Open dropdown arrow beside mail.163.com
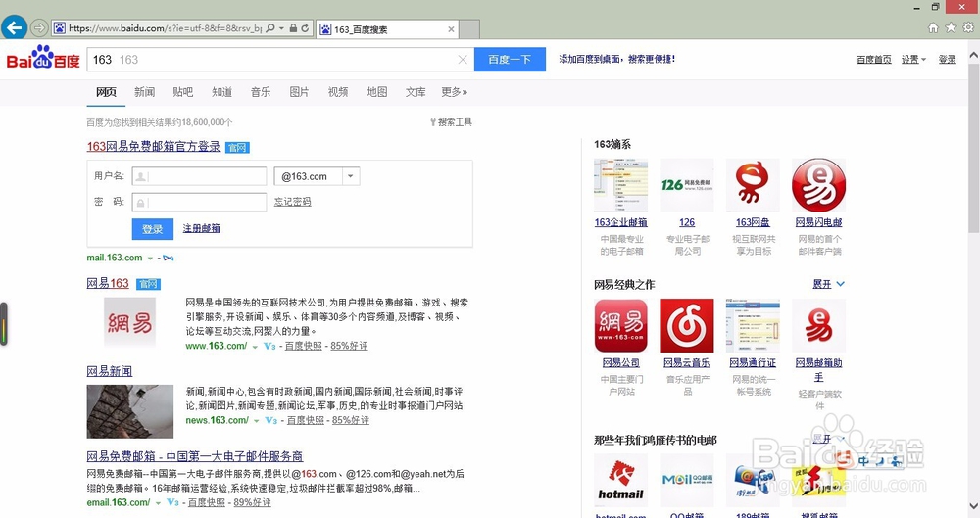Screen dimensions: 980x518 (x=150, y=259)
